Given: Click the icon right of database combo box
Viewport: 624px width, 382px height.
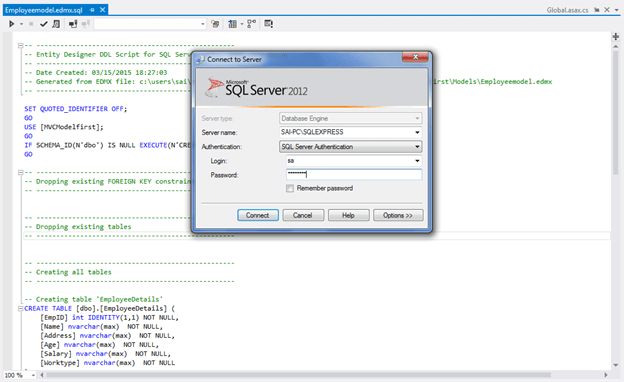Looking at the screenshot, I should 215,24.
